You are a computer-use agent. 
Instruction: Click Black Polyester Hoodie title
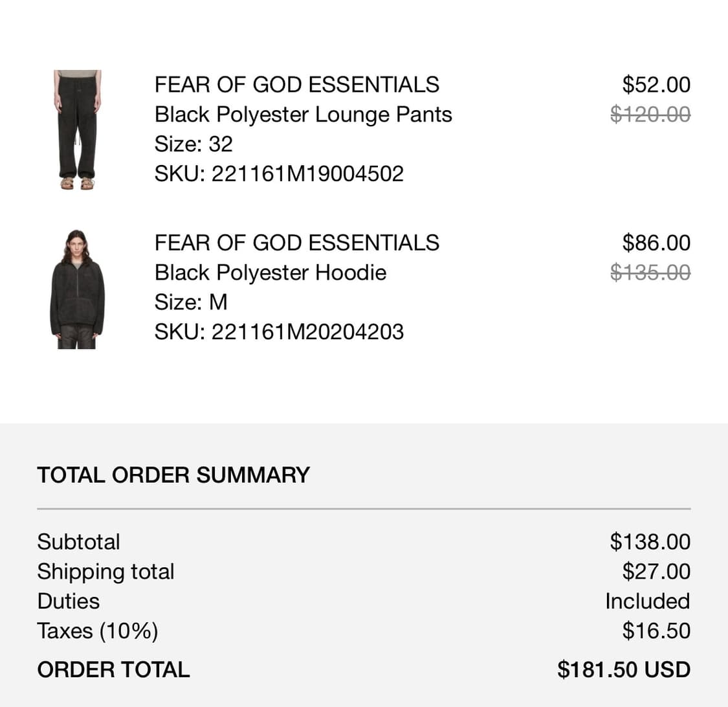[270, 273]
